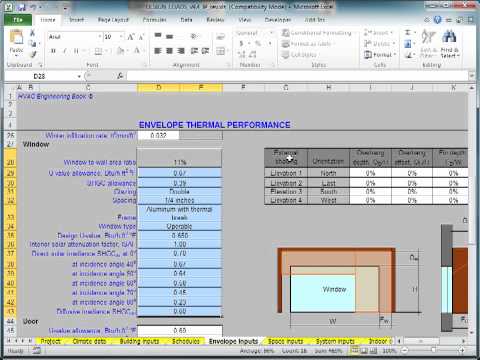Select the Window type cell Operable
480x360 pixels.
click(x=179, y=226)
